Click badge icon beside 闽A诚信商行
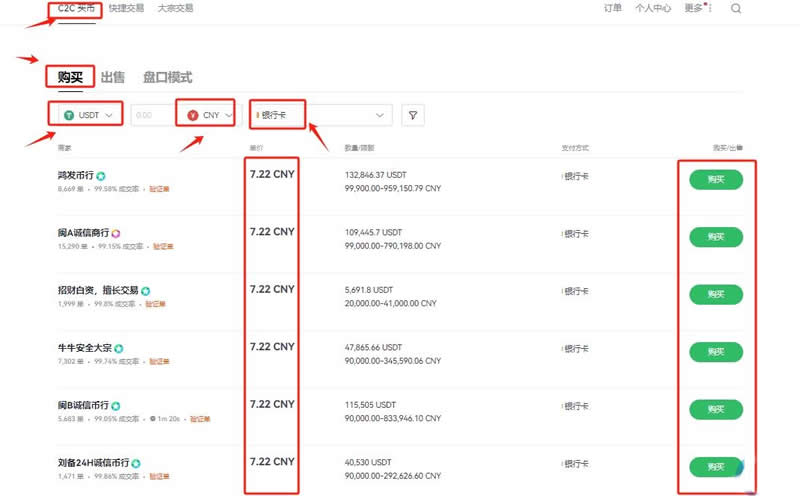Viewport: 800px width, 496px height. point(115,233)
